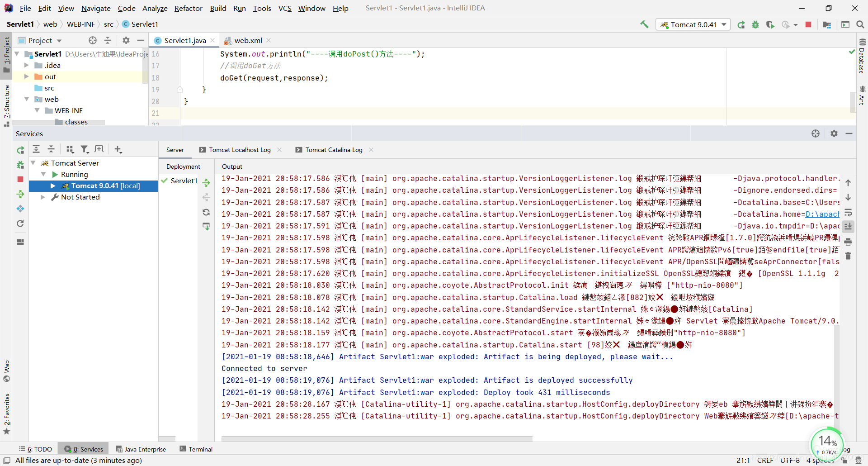Viewport: 868px width, 466px height.
Task: Click UTF-8 encoding in status bar
Action: (790, 460)
